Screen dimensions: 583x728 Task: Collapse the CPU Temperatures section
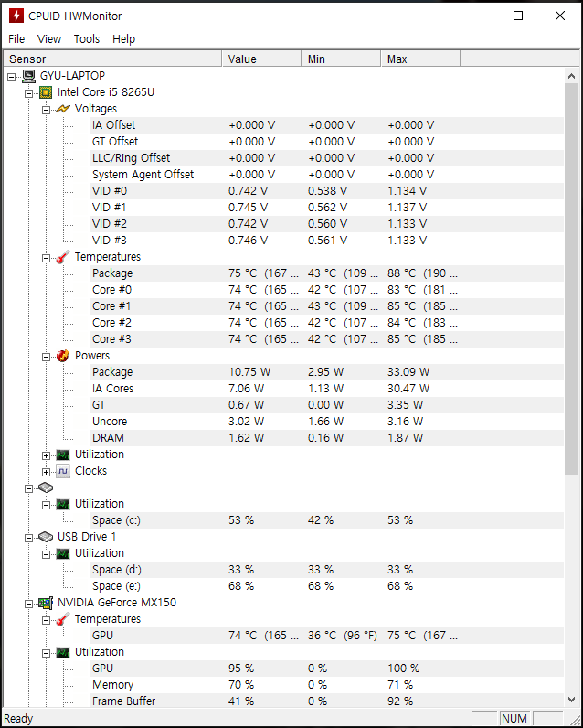tap(46, 258)
